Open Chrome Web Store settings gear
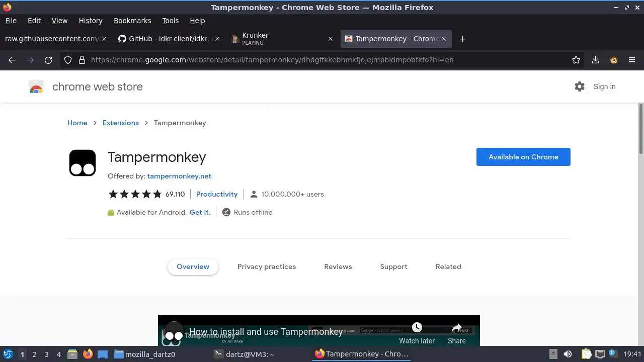The width and height of the screenshot is (644, 362). coord(580,86)
